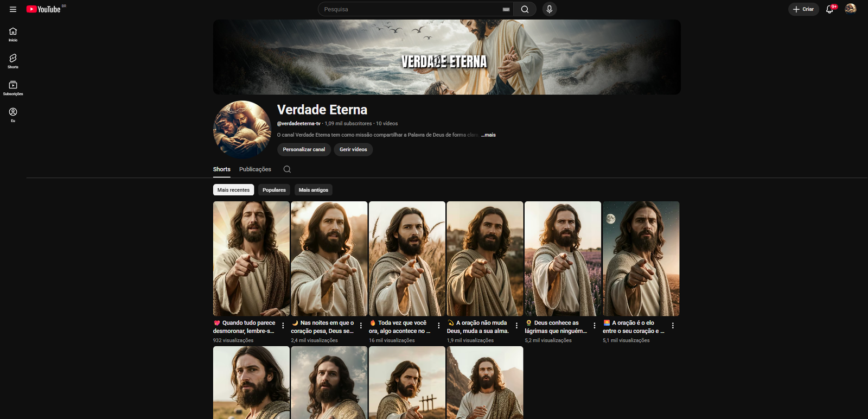This screenshot has height=419, width=868.
Task: Click the 'Verdade Eterna' channel name heading
Action: pyautogui.click(x=322, y=110)
